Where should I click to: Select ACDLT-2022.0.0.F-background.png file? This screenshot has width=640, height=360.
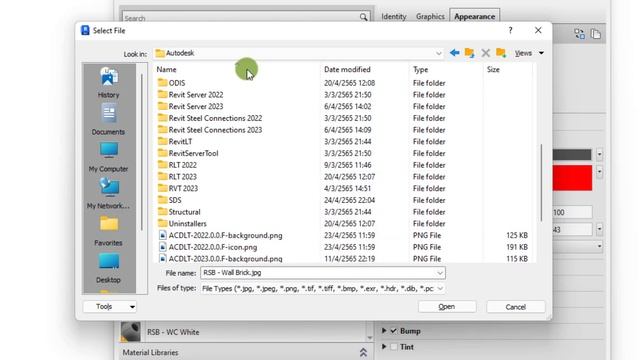[x=221, y=236]
